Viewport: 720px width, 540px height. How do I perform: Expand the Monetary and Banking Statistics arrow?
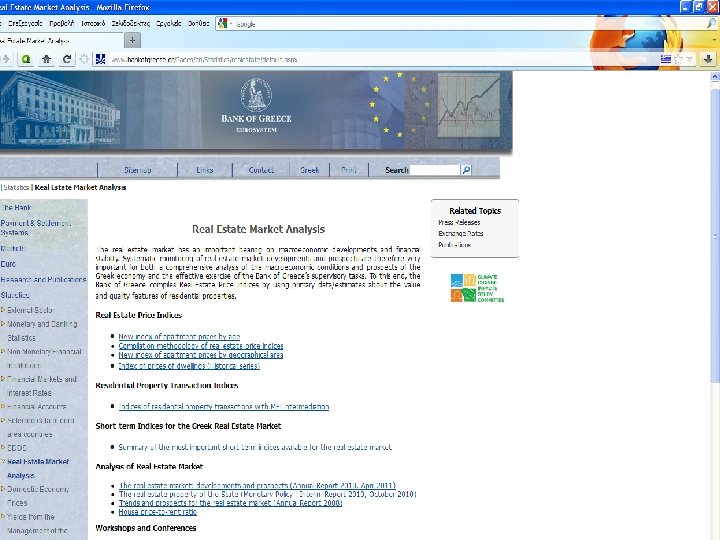click(3, 324)
